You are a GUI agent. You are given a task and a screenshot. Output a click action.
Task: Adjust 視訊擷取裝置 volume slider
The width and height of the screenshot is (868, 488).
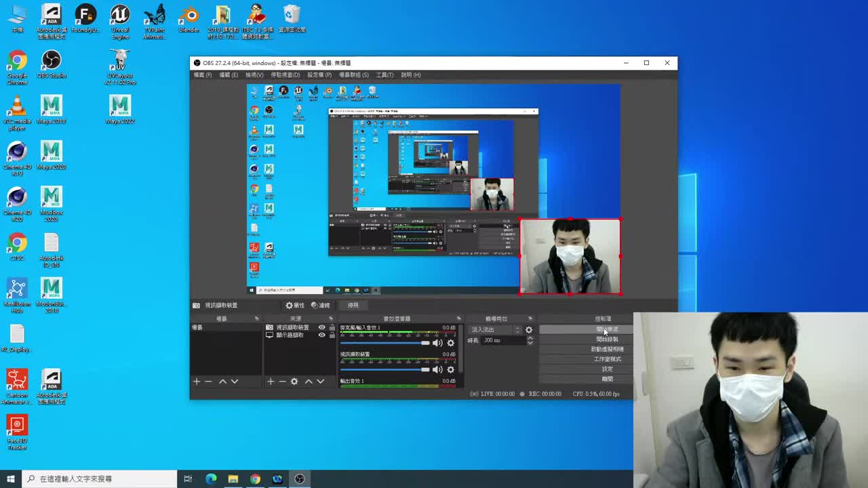coord(385,369)
